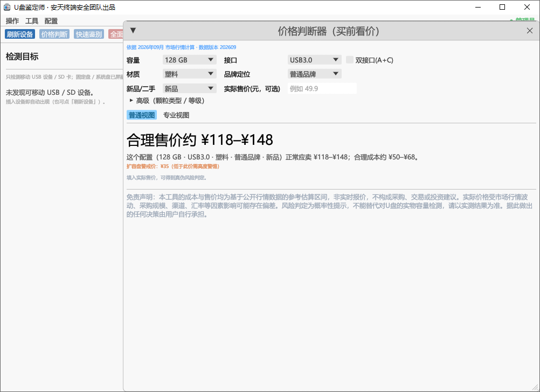
Task: Collapse the price panel with the triangle icon
Action: (x=133, y=31)
